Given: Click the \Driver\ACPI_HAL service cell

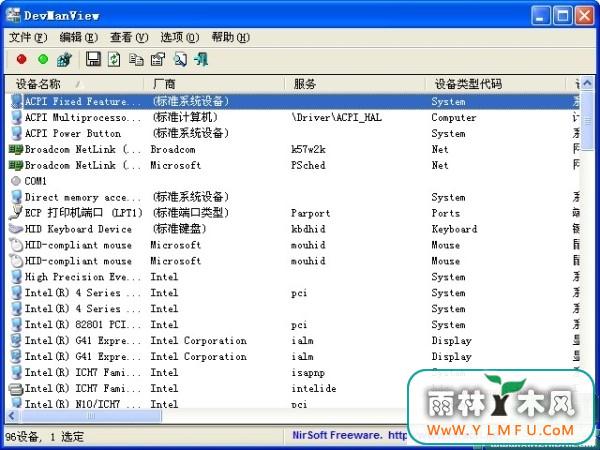Looking at the screenshot, I should (x=337, y=117).
